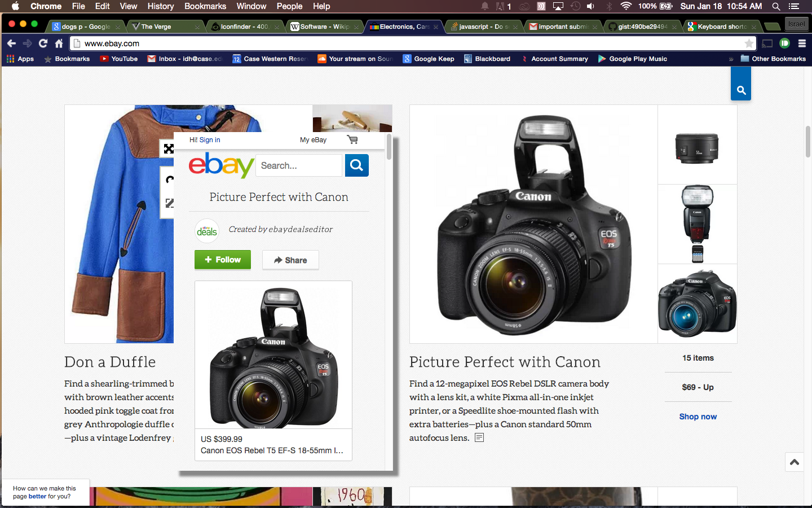Reload the page with the refresh icon
812x508 pixels.
coord(43,43)
